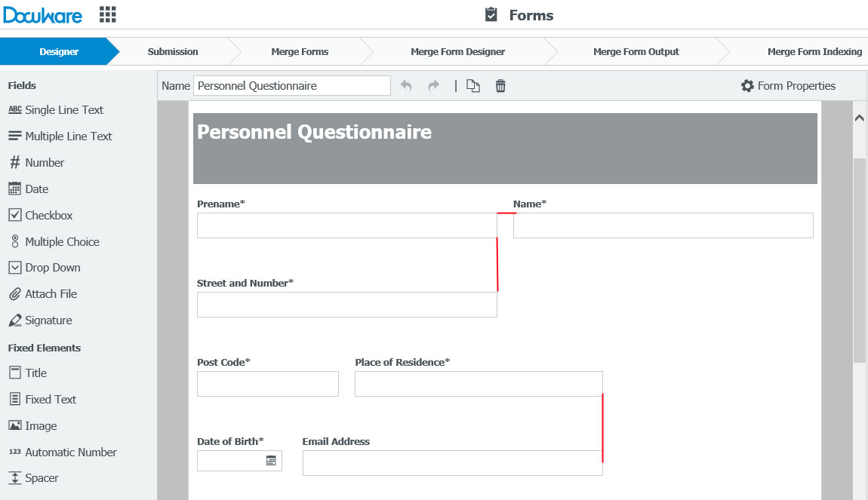This screenshot has height=500, width=868.
Task: Delete the form using the trash icon
Action: pyautogui.click(x=500, y=85)
